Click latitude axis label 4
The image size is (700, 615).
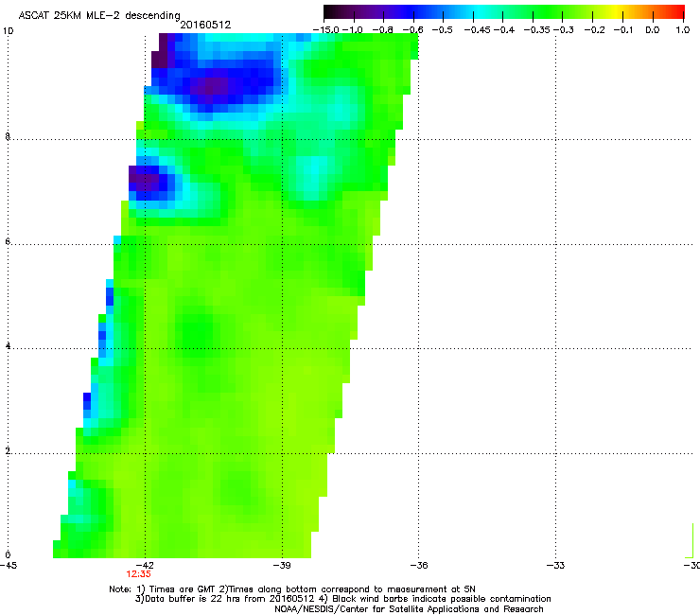(x=8, y=346)
